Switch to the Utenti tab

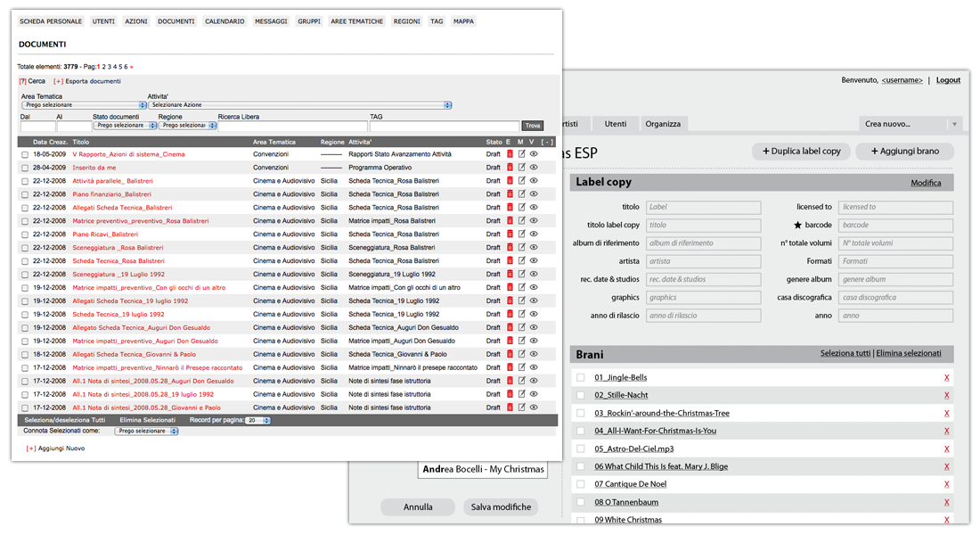pos(616,124)
